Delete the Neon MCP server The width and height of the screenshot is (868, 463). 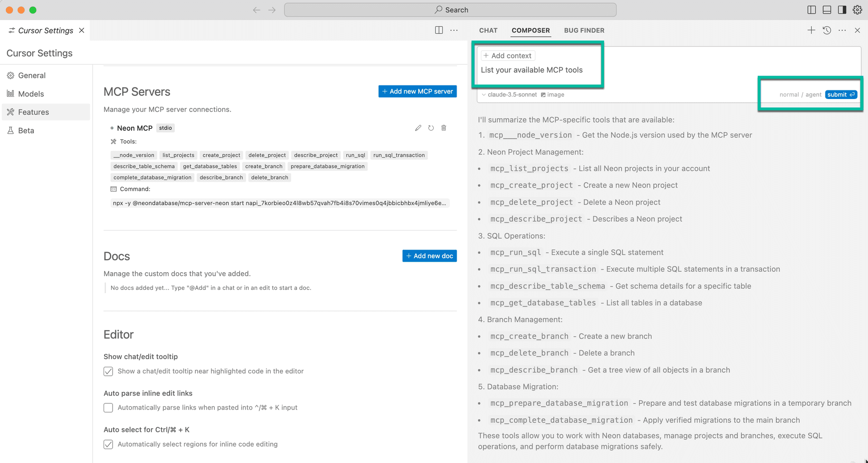tap(443, 128)
